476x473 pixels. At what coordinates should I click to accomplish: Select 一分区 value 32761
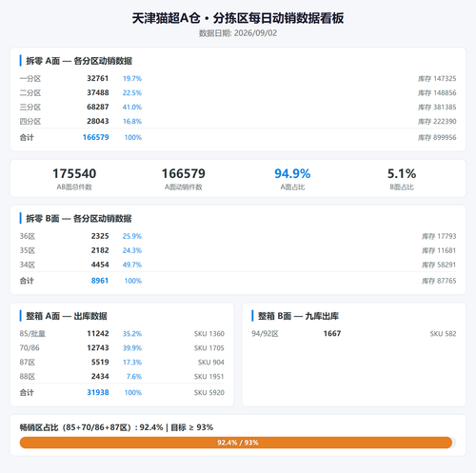click(x=98, y=78)
